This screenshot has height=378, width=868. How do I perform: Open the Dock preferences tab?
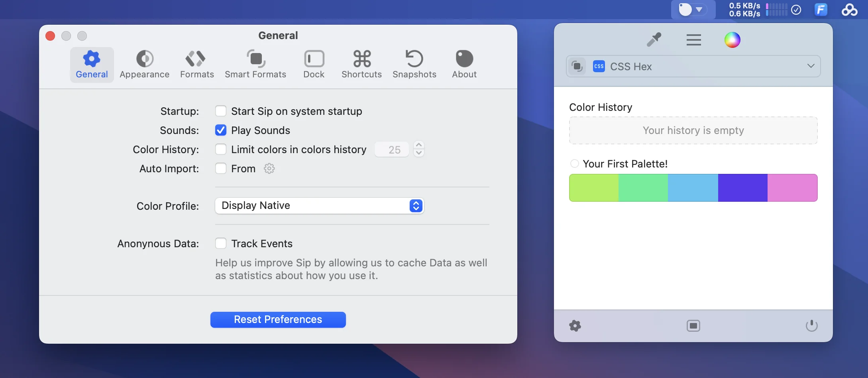point(314,65)
